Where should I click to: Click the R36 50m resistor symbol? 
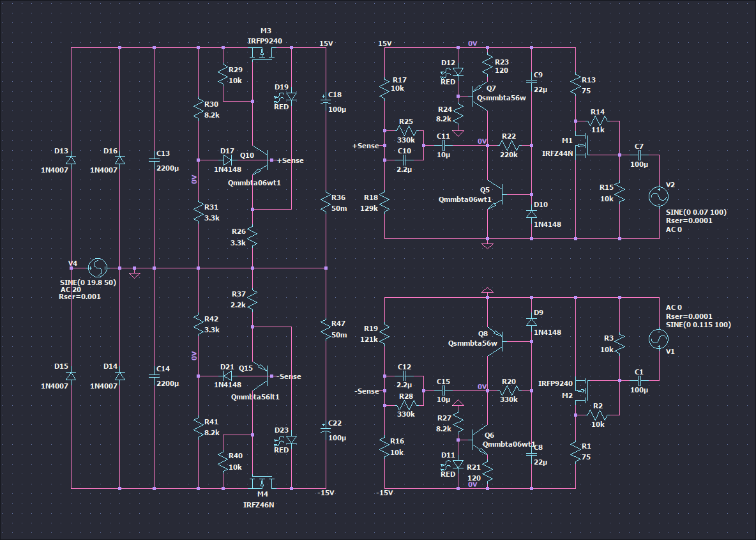point(326,202)
